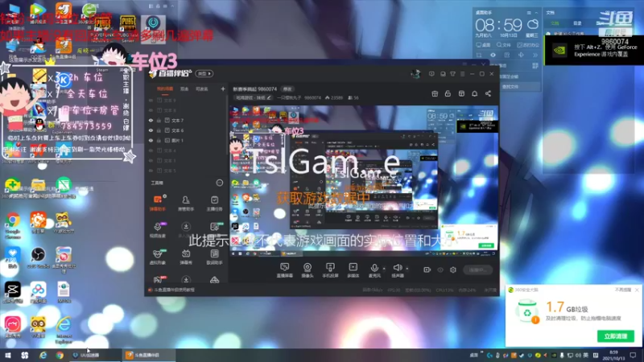Click the share icon in the room toolbar
This screenshot has width=644, height=362.
(x=488, y=93)
